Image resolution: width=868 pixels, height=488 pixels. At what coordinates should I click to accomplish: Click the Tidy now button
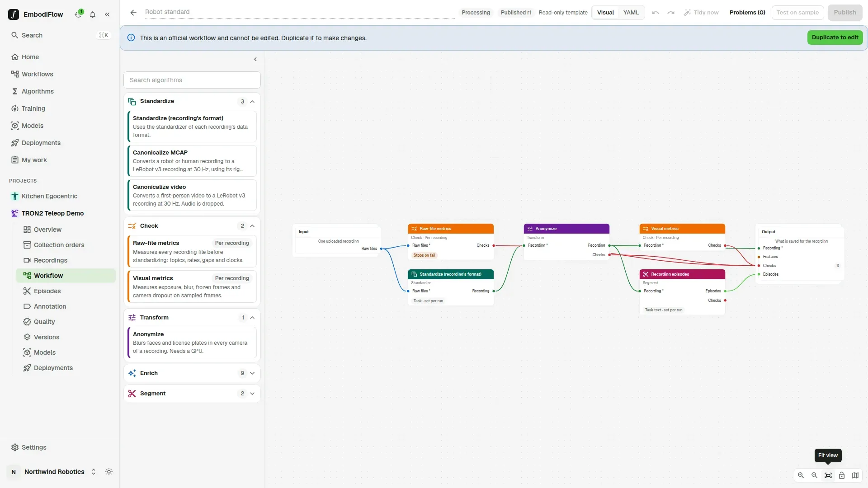coord(701,13)
